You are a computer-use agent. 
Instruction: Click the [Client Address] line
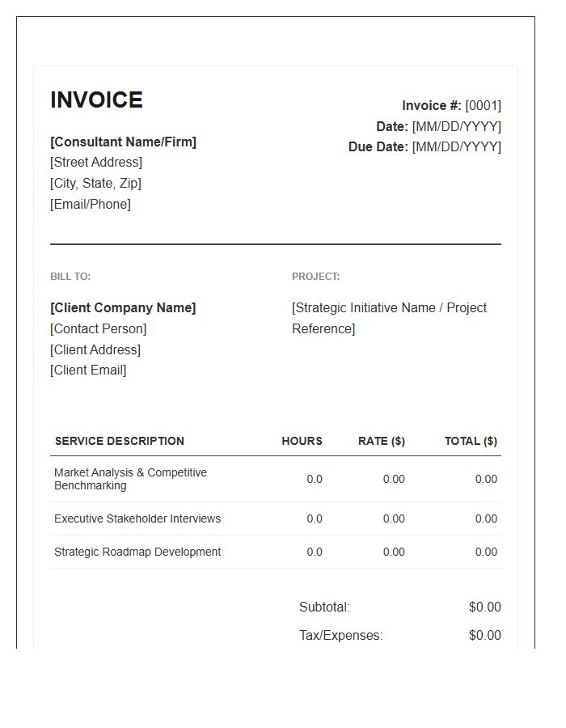(x=95, y=349)
